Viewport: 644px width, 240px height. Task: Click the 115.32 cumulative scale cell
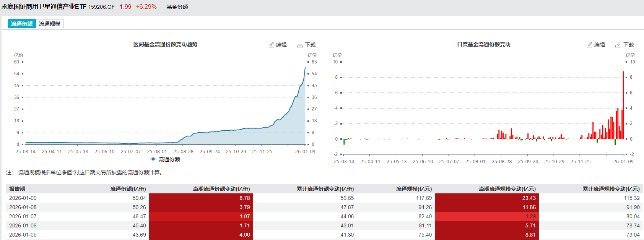(x=632, y=198)
